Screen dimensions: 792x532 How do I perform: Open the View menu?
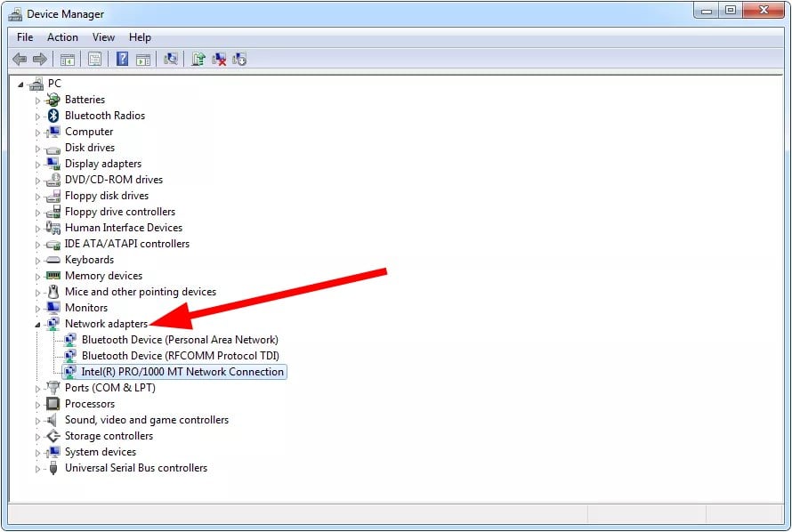point(103,37)
